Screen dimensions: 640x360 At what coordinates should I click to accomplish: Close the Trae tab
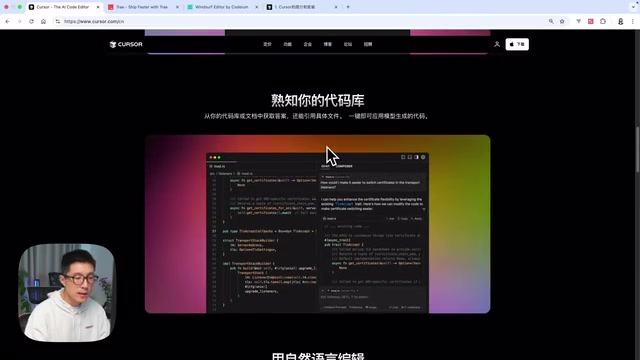177,7
